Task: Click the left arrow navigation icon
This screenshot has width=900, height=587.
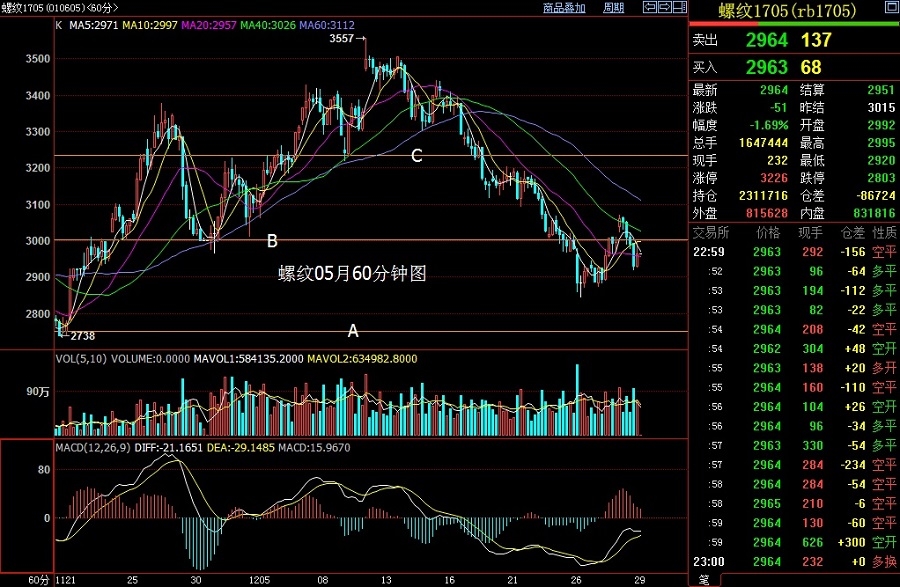Action: (x=650, y=7)
